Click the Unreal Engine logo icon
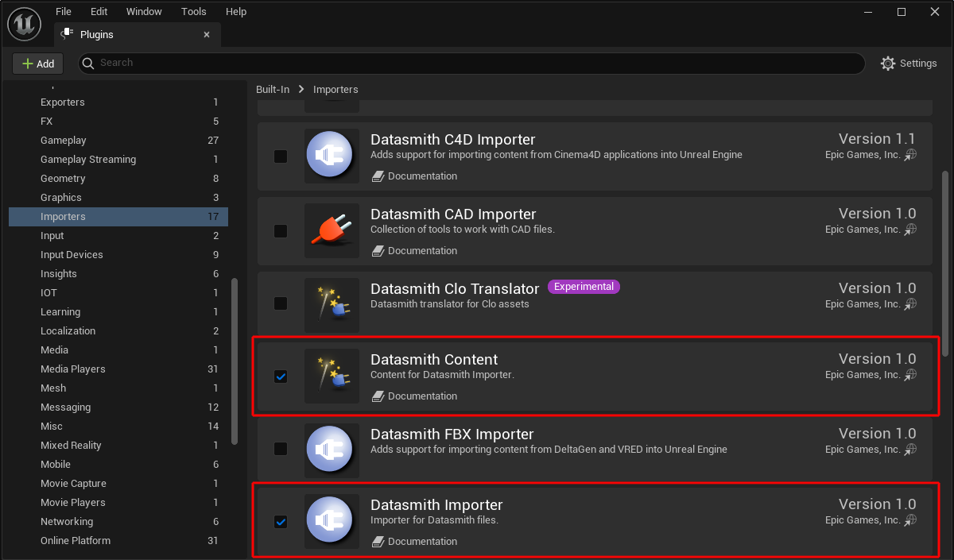 [24, 24]
